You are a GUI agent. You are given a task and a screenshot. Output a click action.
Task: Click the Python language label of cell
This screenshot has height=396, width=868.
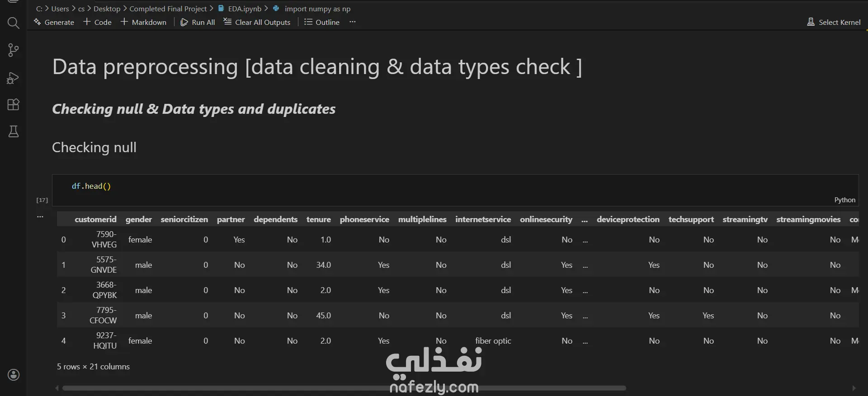(x=844, y=200)
